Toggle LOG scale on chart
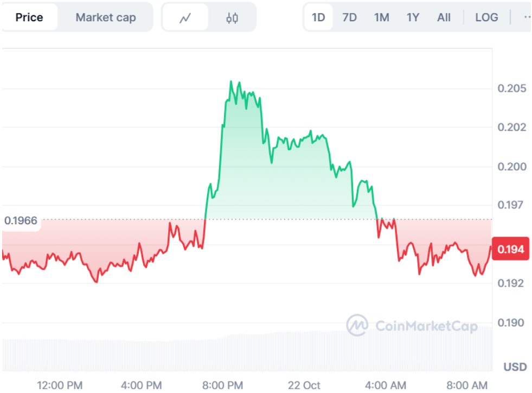The width and height of the screenshot is (532, 393). click(x=486, y=17)
